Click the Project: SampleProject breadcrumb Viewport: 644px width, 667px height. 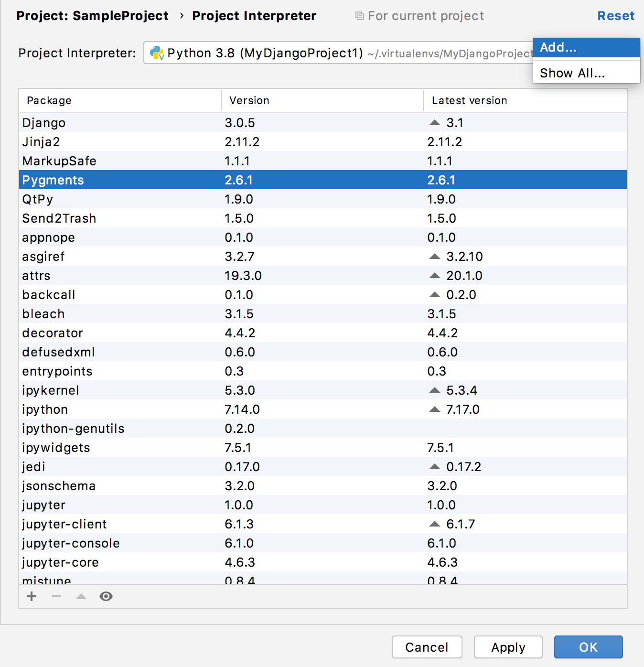click(92, 15)
